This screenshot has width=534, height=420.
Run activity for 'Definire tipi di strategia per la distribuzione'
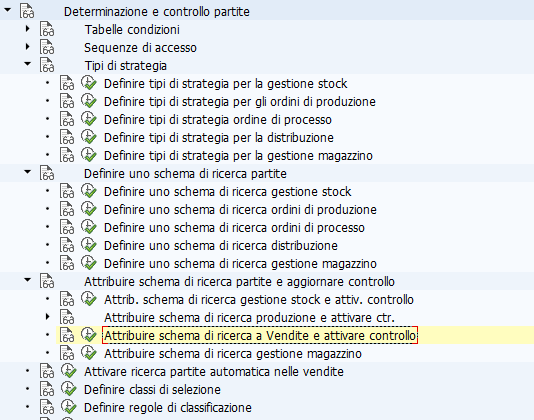(89, 137)
